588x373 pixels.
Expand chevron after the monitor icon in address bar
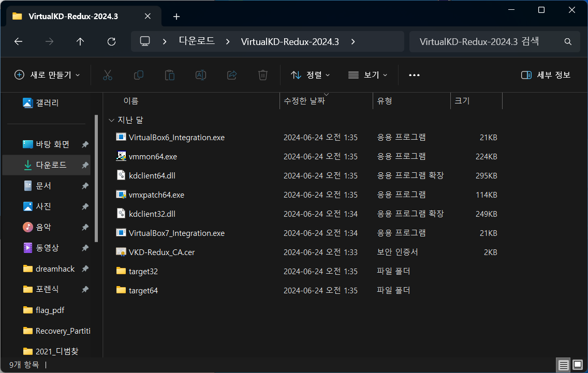click(164, 41)
